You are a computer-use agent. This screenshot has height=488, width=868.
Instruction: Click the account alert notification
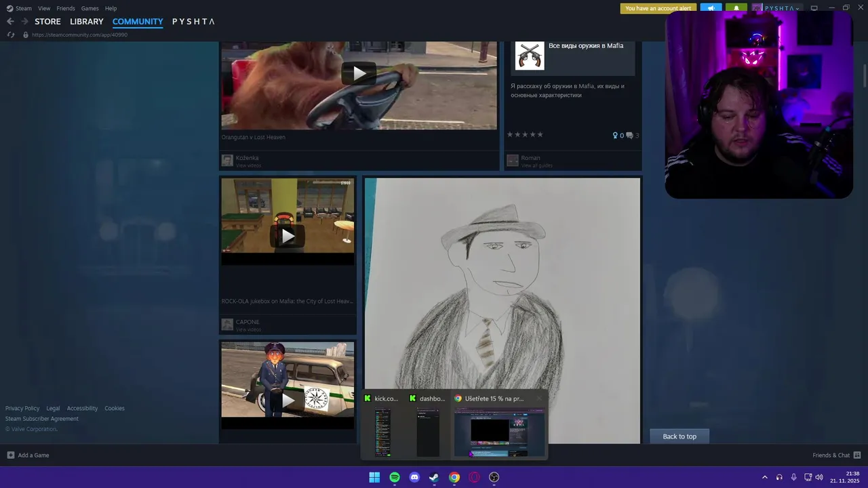tap(658, 8)
